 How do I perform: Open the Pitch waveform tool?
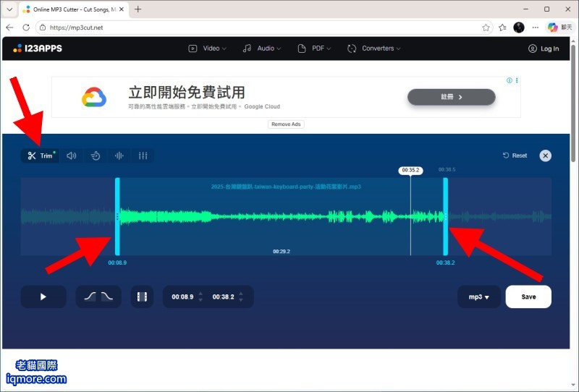(119, 155)
